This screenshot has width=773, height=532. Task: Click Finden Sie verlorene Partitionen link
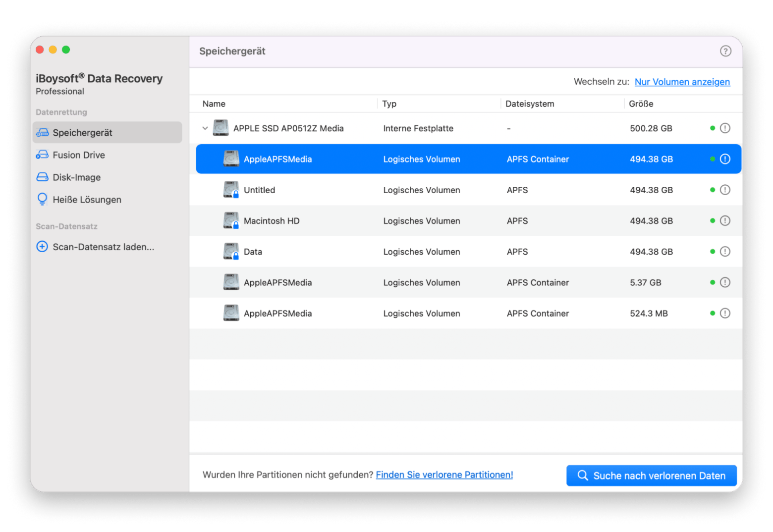[444, 475]
